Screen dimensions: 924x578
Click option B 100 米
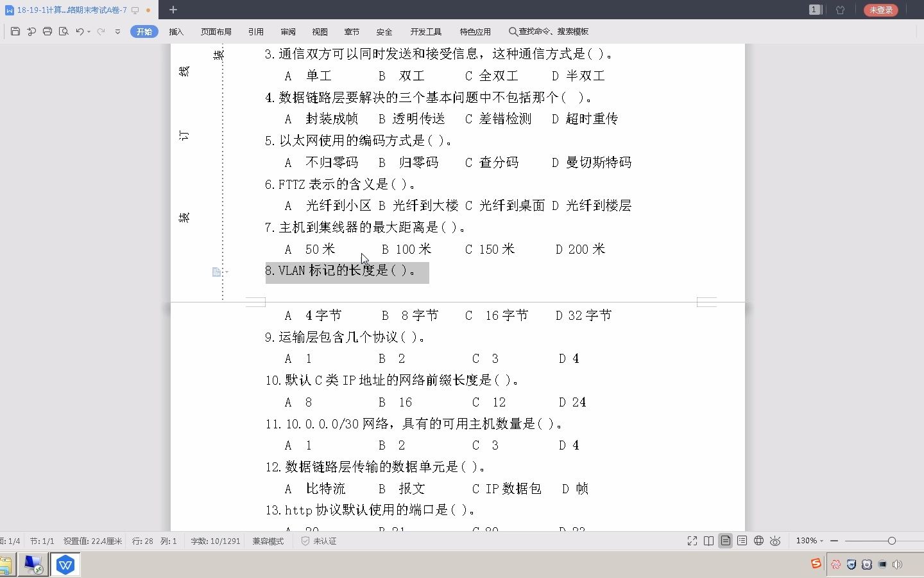(x=406, y=249)
